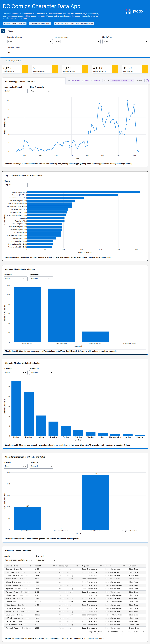Image resolution: width=150 pixels, height=644 pixels.
Task: Open the Callbacks graph in dev toolbar
Action: click(95, 81)
